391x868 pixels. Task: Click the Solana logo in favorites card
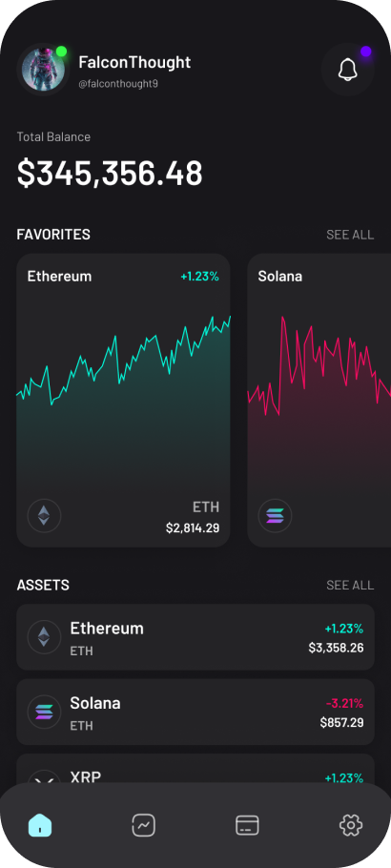275,516
